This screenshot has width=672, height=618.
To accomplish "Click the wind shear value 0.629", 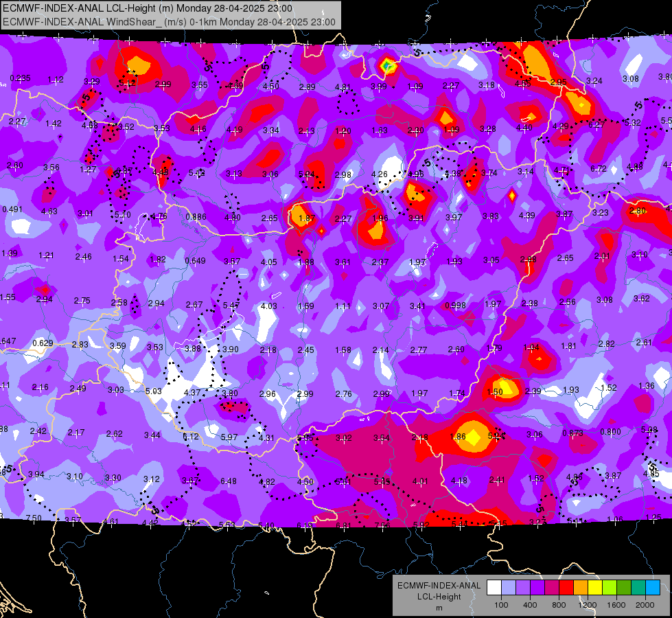I will pyautogui.click(x=43, y=343).
